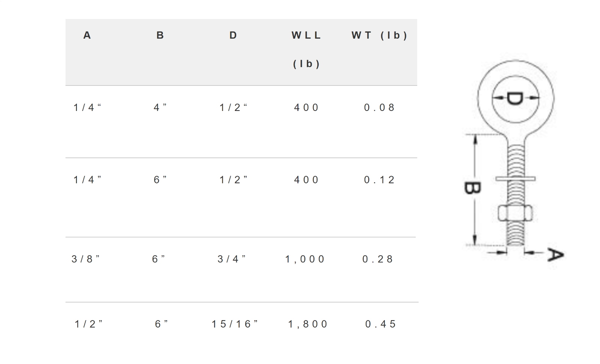Click the 0.08 weight cell
Image resolution: width=600 pixels, height=364 pixels.
[379, 108]
